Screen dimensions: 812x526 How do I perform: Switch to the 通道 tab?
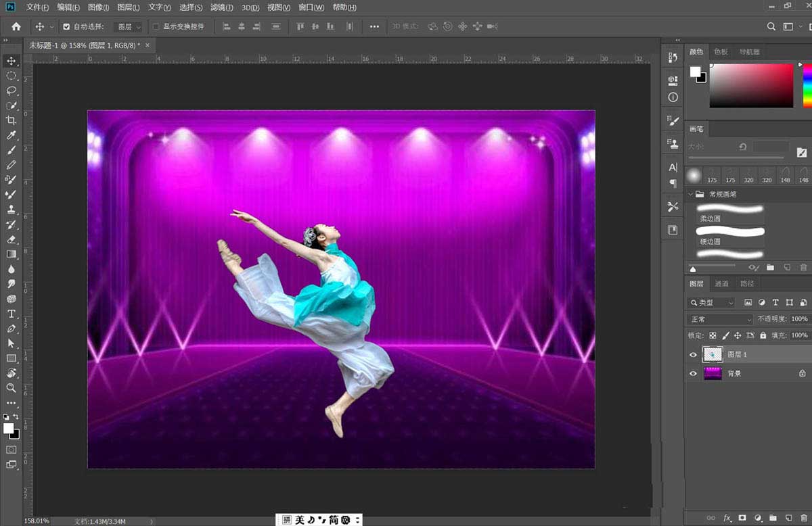(x=722, y=283)
